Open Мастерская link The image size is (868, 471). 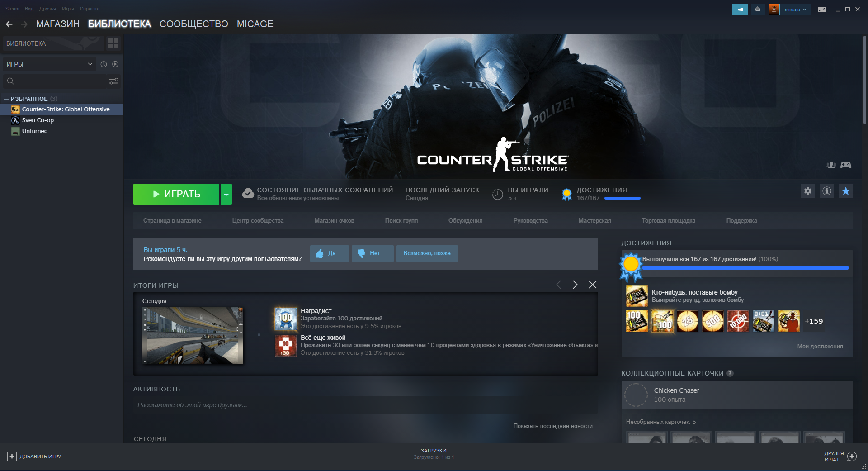(594, 221)
